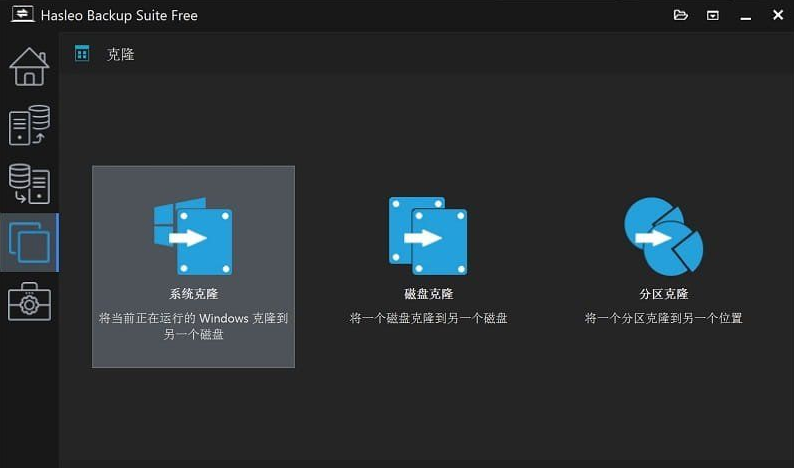The height and width of the screenshot is (468, 794).
Task: Click the Hasleo app logo icon
Action: [16, 15]
